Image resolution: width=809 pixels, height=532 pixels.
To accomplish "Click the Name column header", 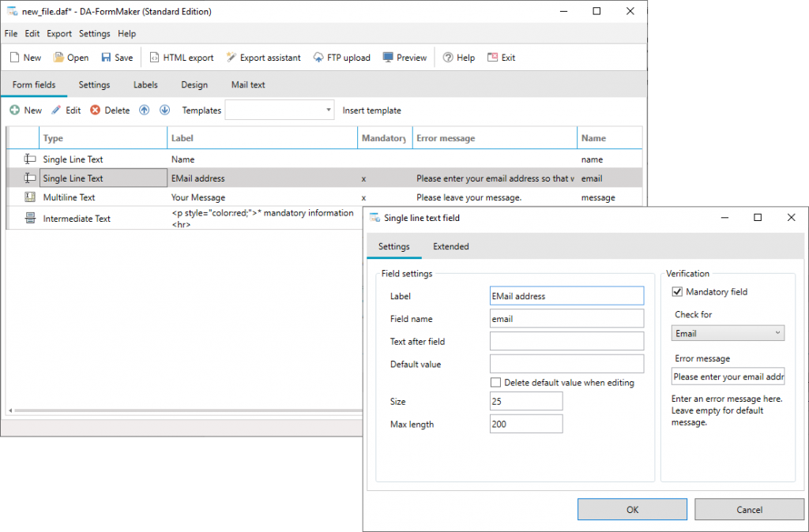I will click(x=609, y=138).
